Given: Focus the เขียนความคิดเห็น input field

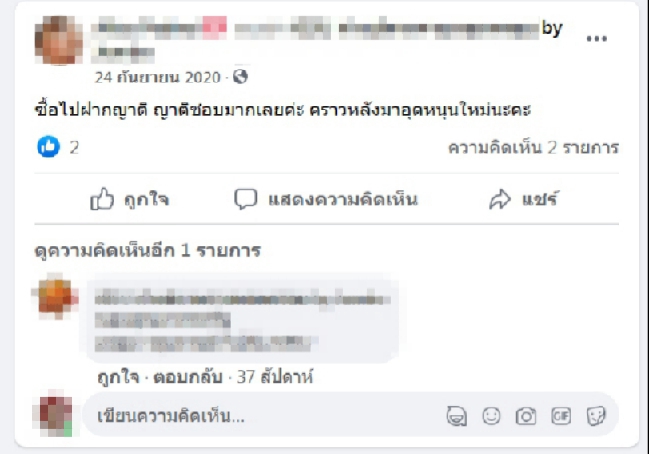Looking at the screenshot, I should click(265, 416).
